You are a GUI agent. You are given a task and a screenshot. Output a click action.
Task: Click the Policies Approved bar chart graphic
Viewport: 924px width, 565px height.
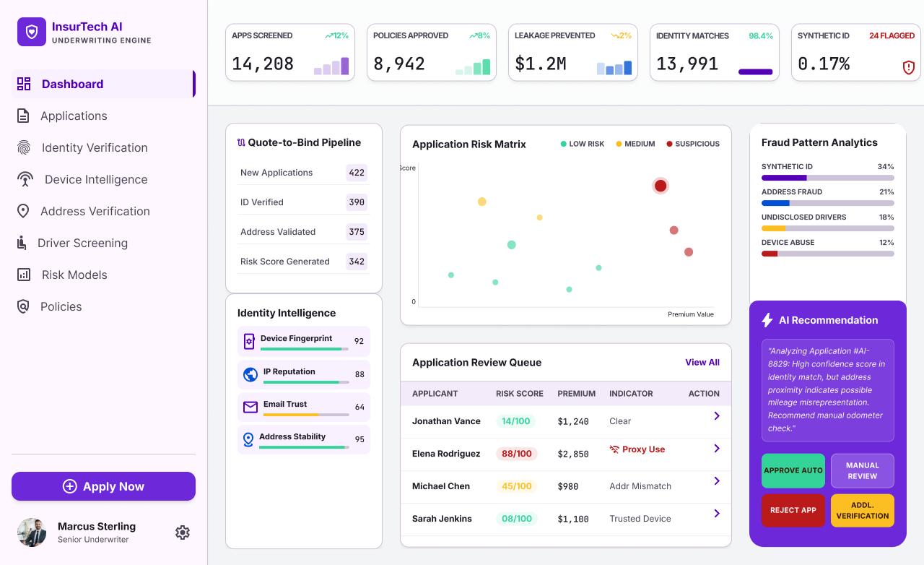[473, 66]
